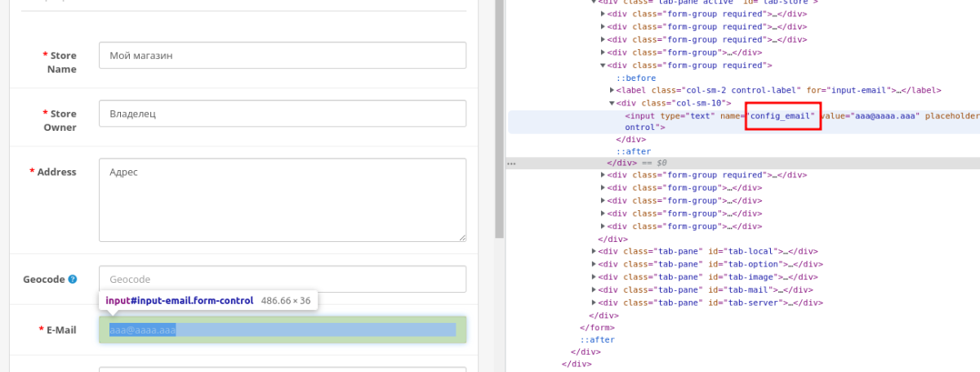Select the ::before pseudo-element row
The width and height of the screenshot is (980, 372).
tap(635, 78)
